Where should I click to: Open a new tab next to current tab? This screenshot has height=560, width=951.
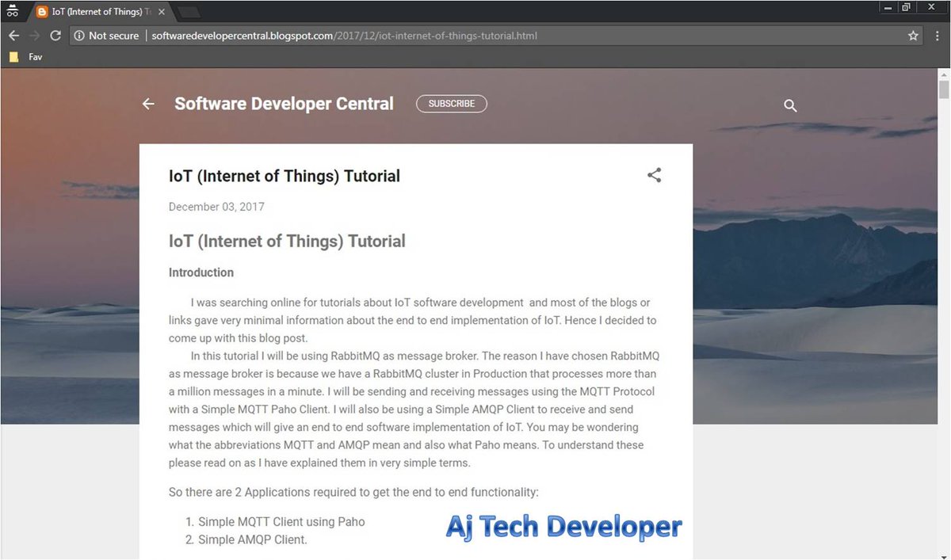click(188, 13)
